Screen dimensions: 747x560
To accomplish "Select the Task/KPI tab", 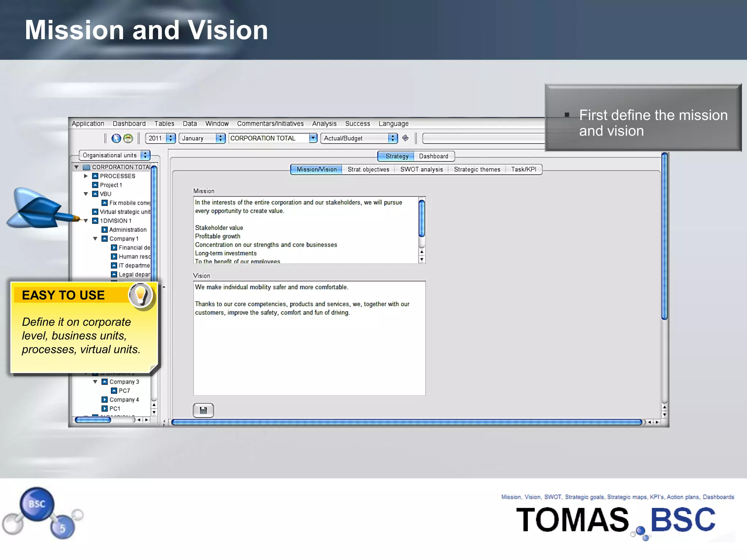I will 524,170.
